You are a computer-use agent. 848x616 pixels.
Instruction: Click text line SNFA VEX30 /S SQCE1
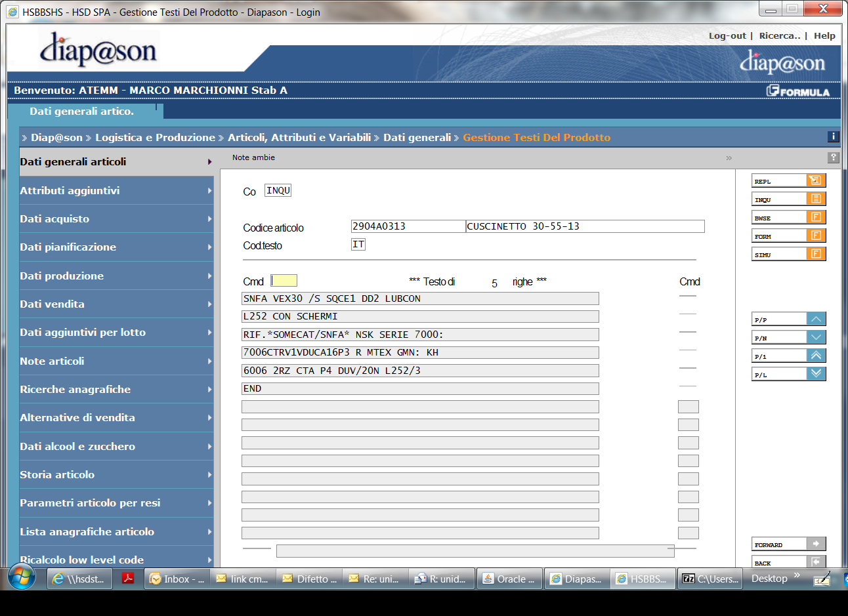tap(420, 298)
